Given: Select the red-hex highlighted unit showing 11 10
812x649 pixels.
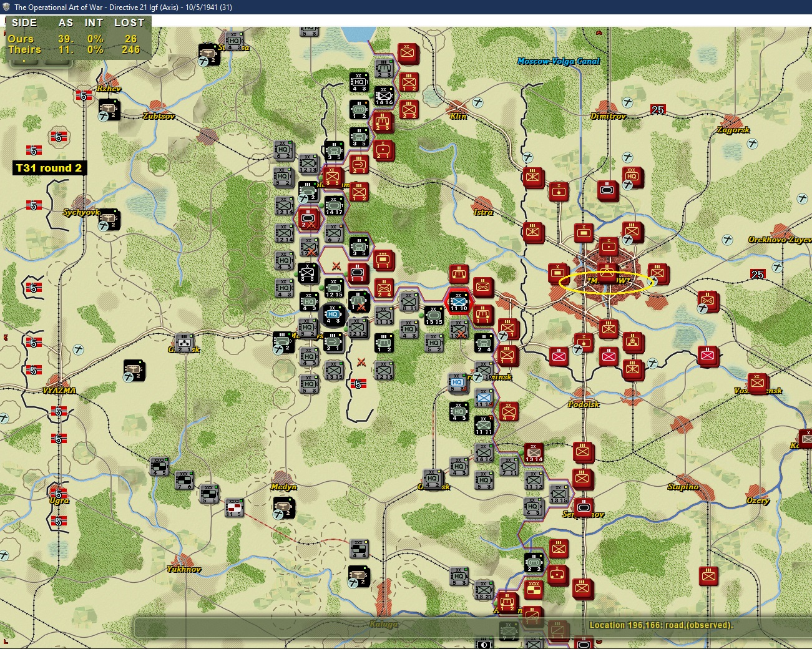Looking at the screenshot, I should [459, 301].
